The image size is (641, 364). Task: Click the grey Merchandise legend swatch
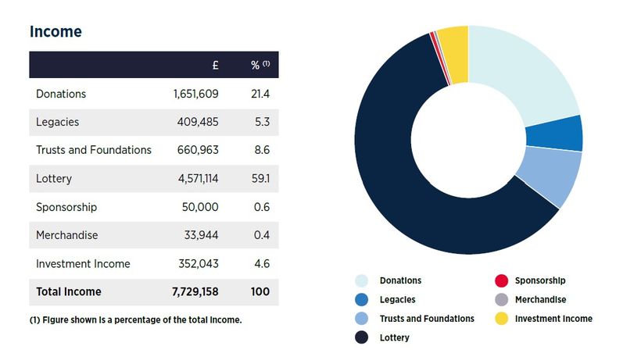501,299
